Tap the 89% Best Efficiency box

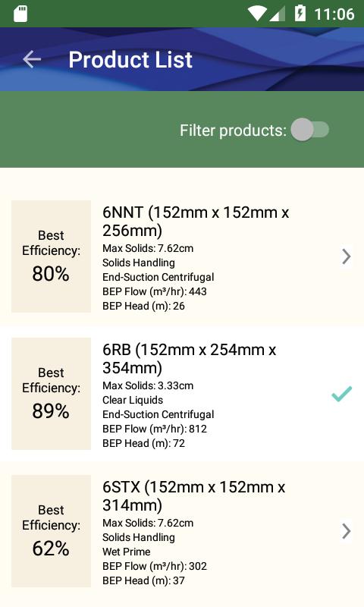(x=51, y=394)
